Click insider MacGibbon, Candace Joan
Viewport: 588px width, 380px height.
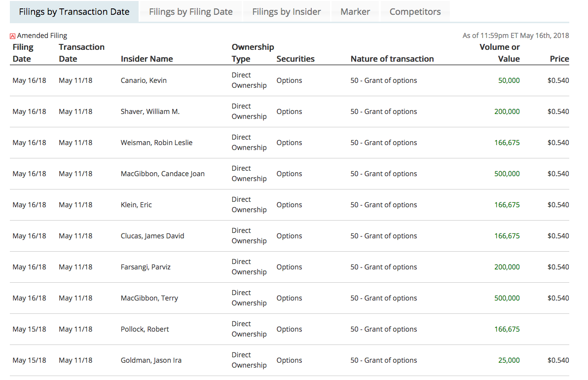click(162, 174)
